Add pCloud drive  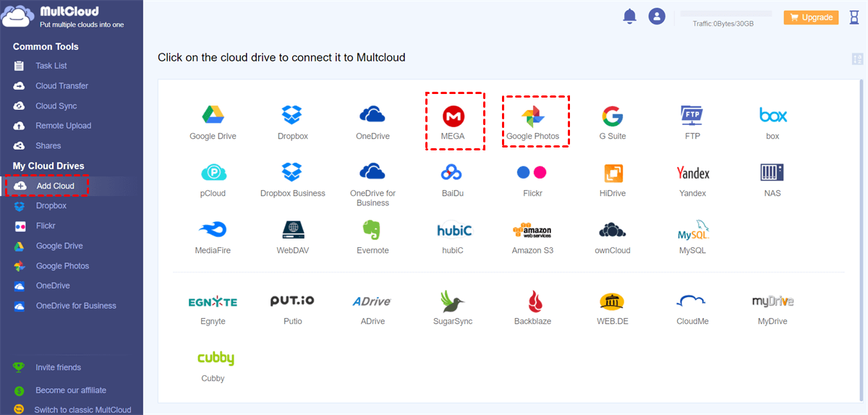click(213, 179)
